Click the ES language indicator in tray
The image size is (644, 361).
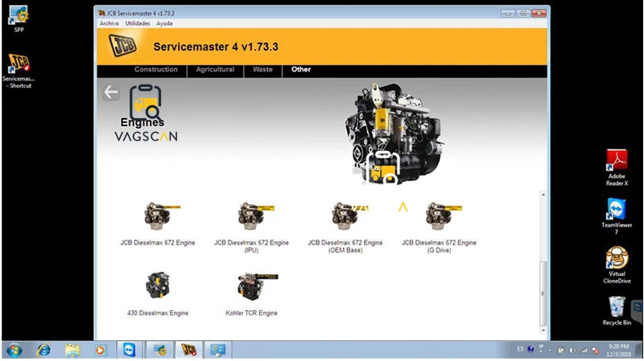(x=520, y=349)
